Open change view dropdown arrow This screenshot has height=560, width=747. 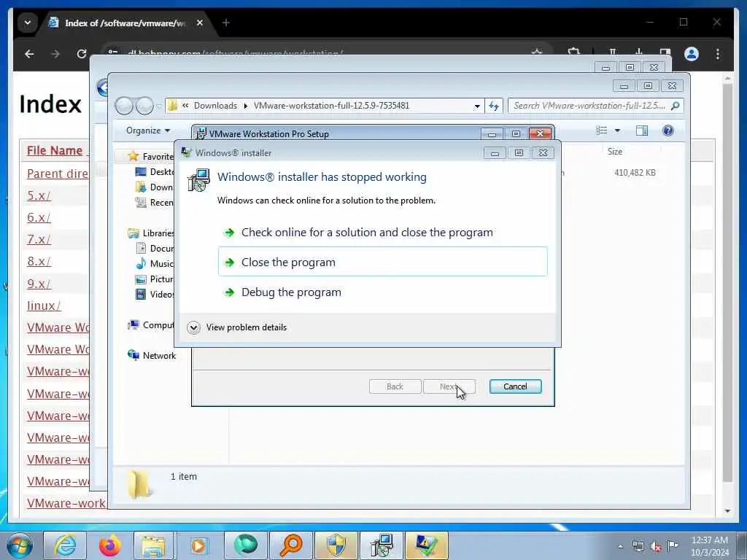pyautogui.click(x=617, y=131)
